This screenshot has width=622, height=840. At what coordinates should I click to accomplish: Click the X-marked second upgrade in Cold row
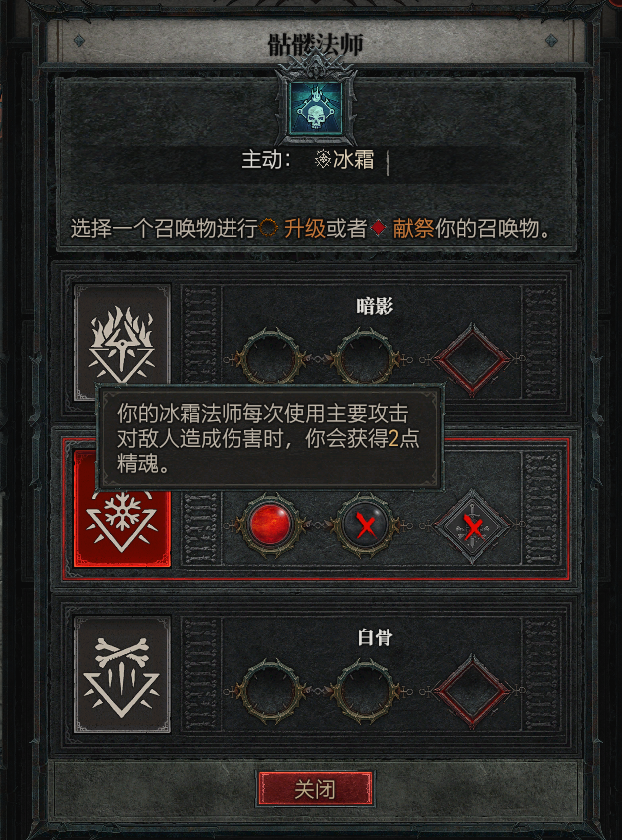pyautogui.click(x=366, y=524)
